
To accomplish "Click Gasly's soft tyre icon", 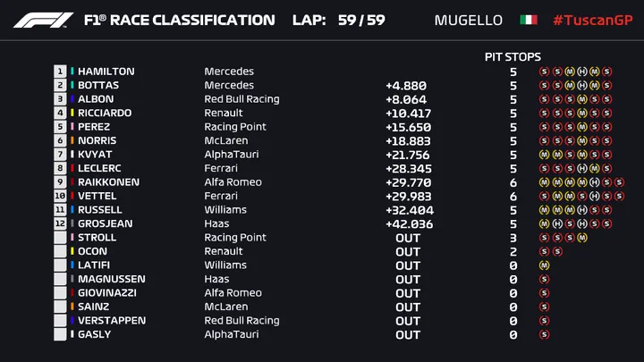I will coord(544,334).
